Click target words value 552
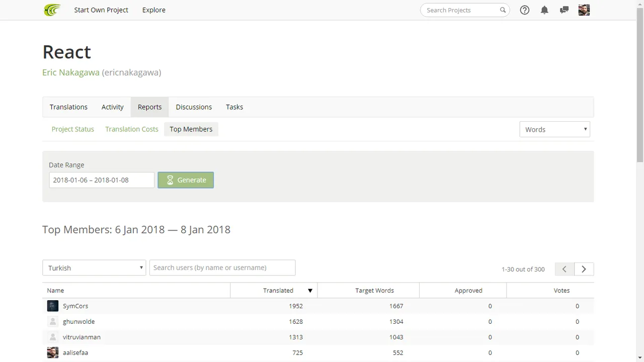Viewport: 644px width, 362px height. [x=398, y=352]
